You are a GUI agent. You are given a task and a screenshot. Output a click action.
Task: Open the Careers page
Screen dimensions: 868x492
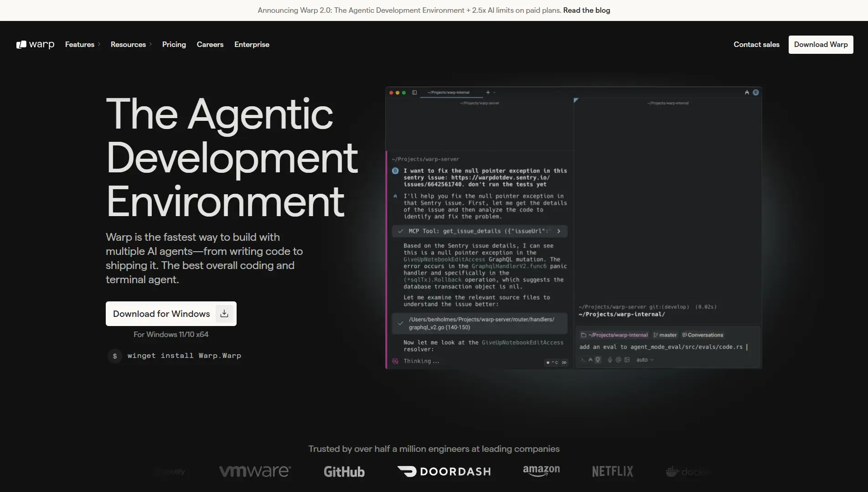point(210,44)
